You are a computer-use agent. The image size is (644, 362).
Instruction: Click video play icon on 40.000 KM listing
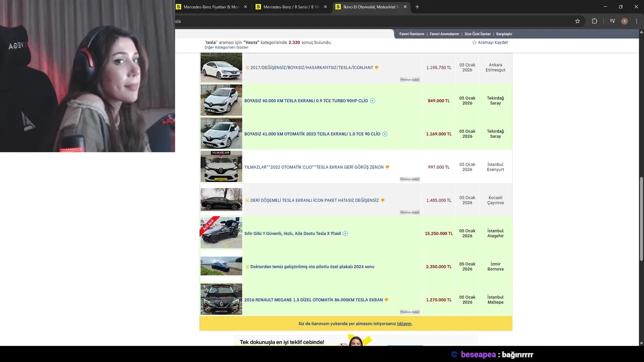pos(372,101)
